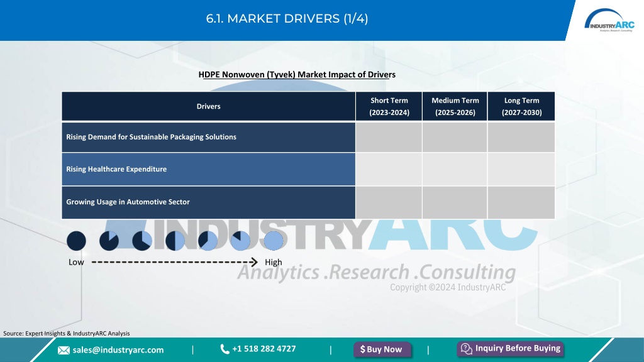Click the "Drivers" column header
Screen dimensions: 644x362
click(209, 106)
